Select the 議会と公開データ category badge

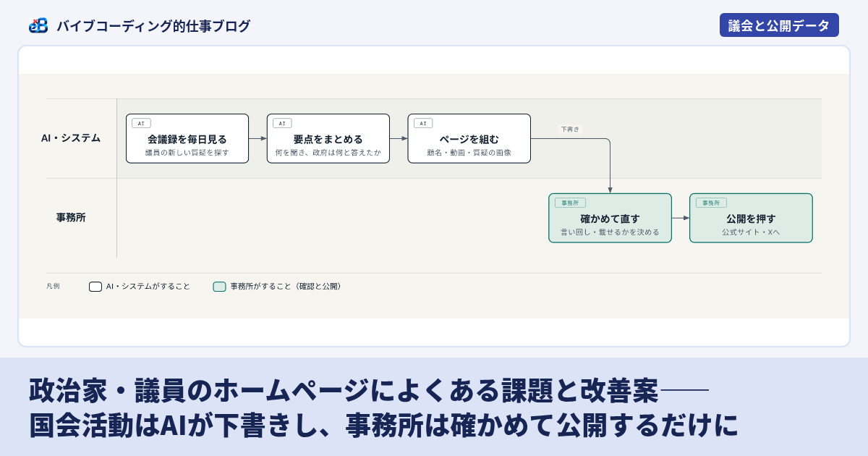(779, 25)
